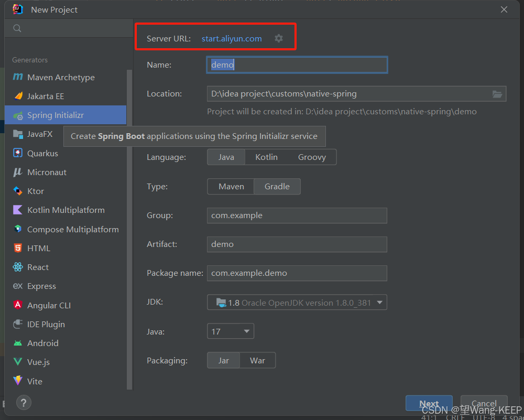Select HTML in generators list
The height and width of the screenshot is (420, 524).
65,248
